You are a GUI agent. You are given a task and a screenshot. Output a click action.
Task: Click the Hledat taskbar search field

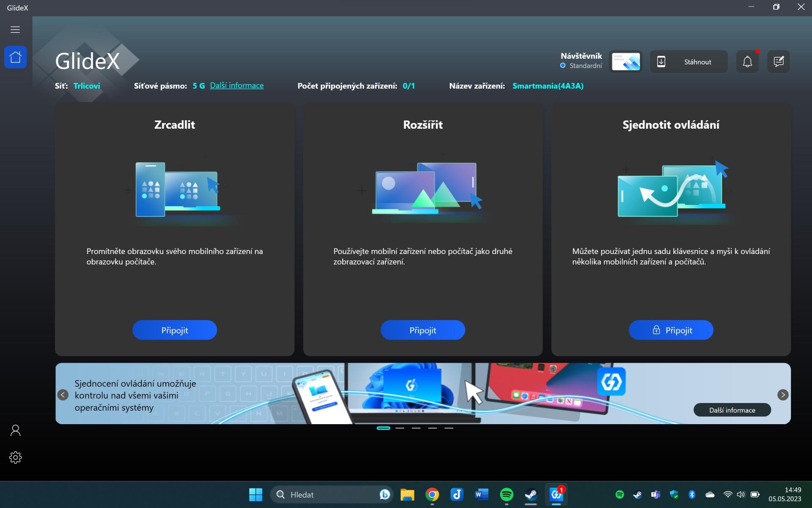[x=332, y=494]
